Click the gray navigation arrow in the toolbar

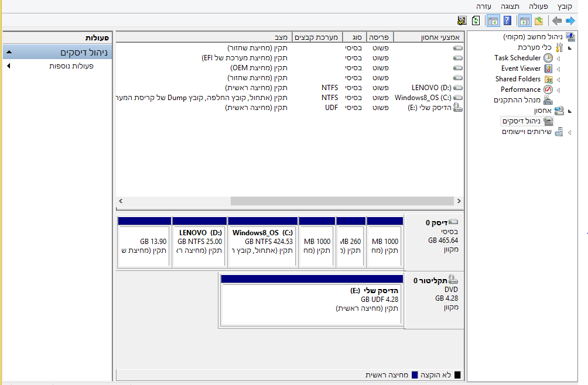tap(557, 21)
